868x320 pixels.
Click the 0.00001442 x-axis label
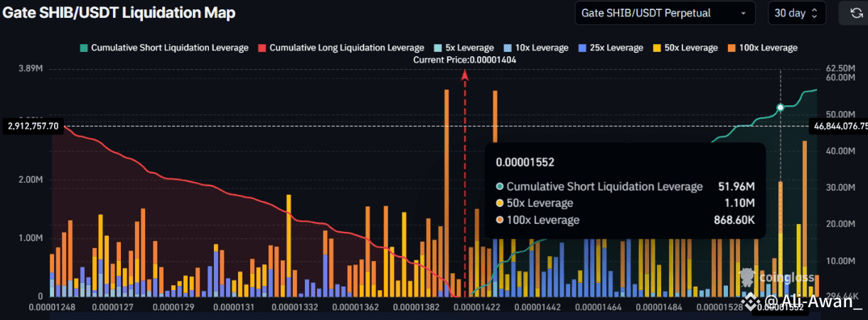538,307
